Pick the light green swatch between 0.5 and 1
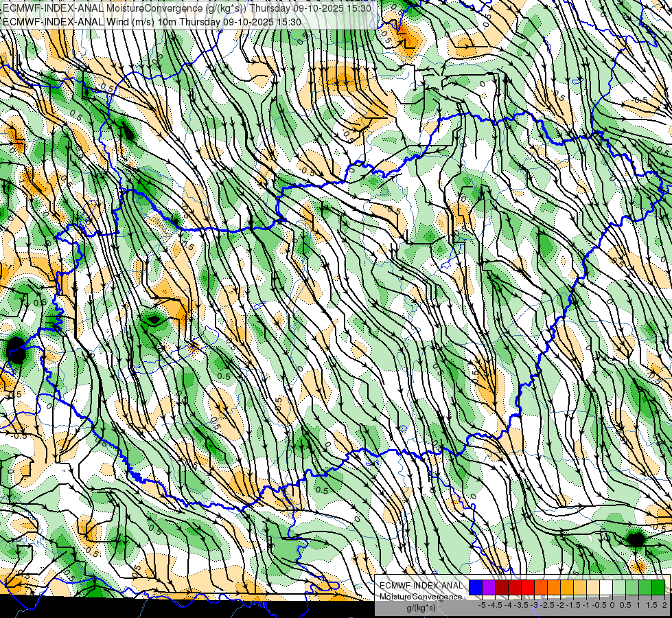The image size is (672, 618). coord(632,587)
